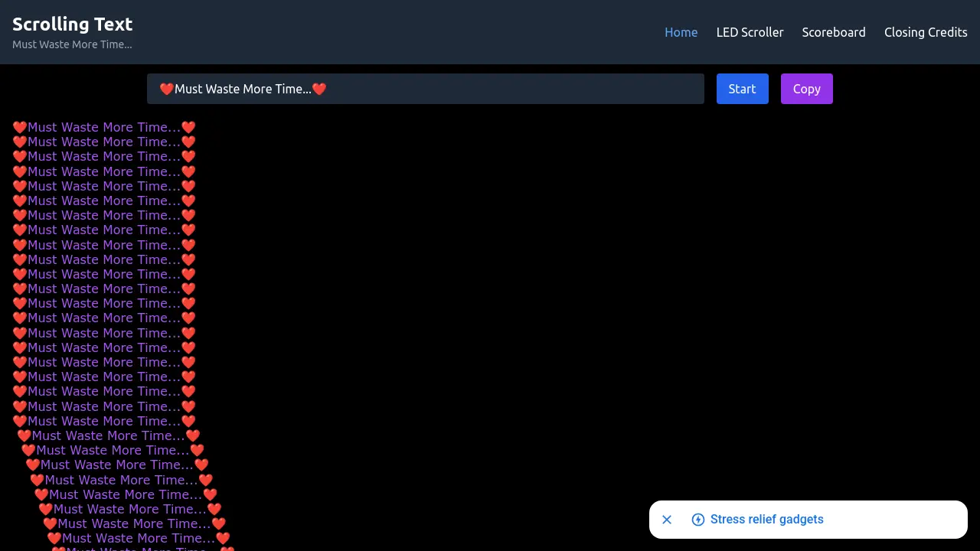Copy the scrolling text
This screenshot has height=551, width=980.
tap(806, 89)
